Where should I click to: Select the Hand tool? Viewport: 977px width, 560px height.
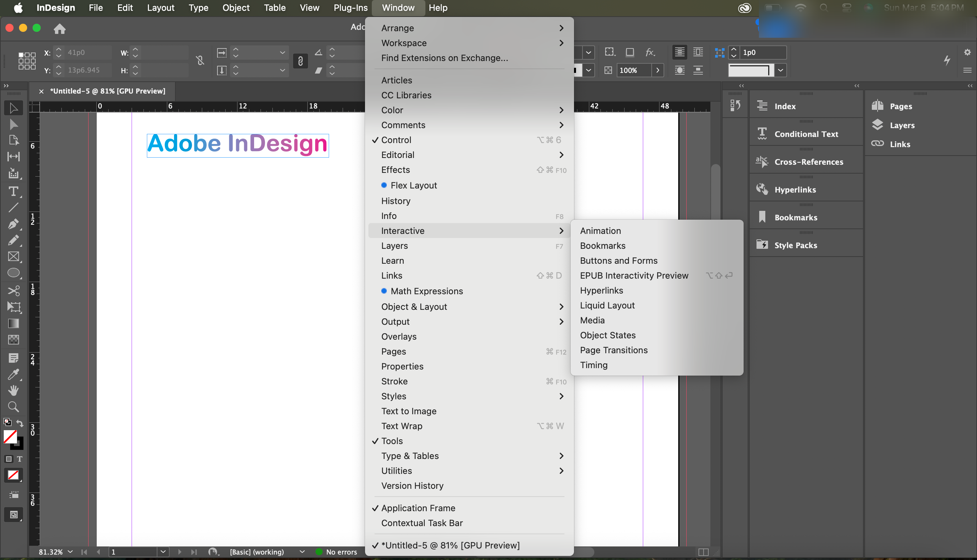click(13, 391)
